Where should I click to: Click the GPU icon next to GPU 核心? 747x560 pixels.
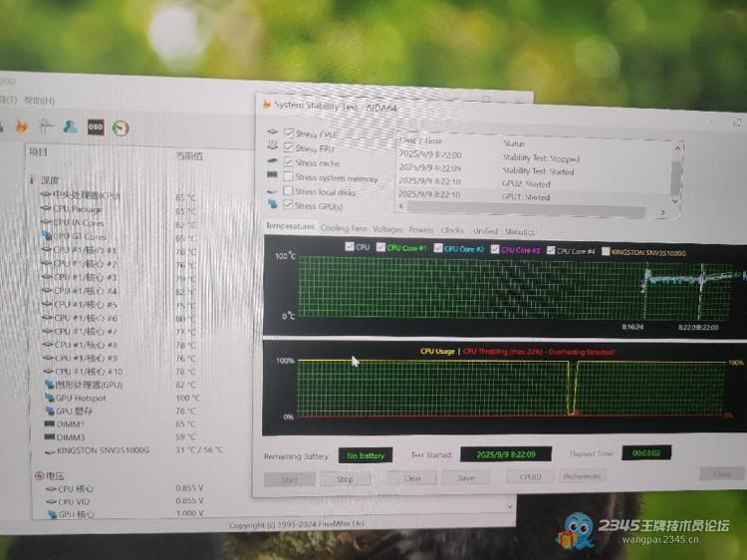pyautogui.click(x=52, y=514)
